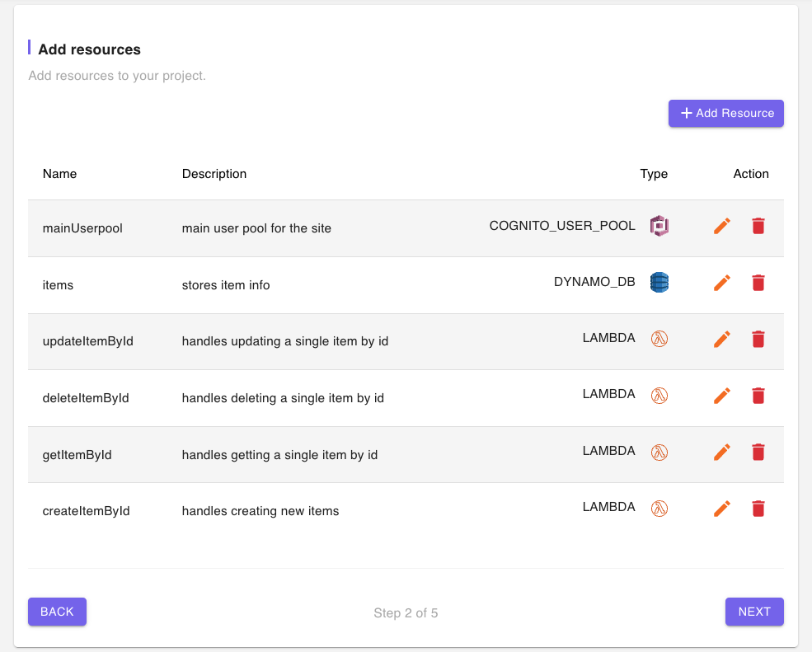Go back with the BACK button
Screen dimensions: 812x652
pyautogui.click(x=57, y=612)
